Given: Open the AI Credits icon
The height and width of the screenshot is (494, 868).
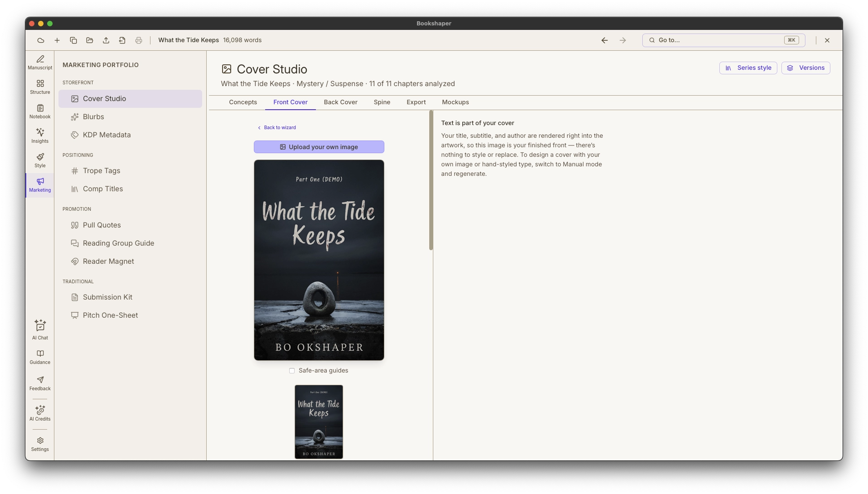Looking at the screenshot, I should pos(40,413).
